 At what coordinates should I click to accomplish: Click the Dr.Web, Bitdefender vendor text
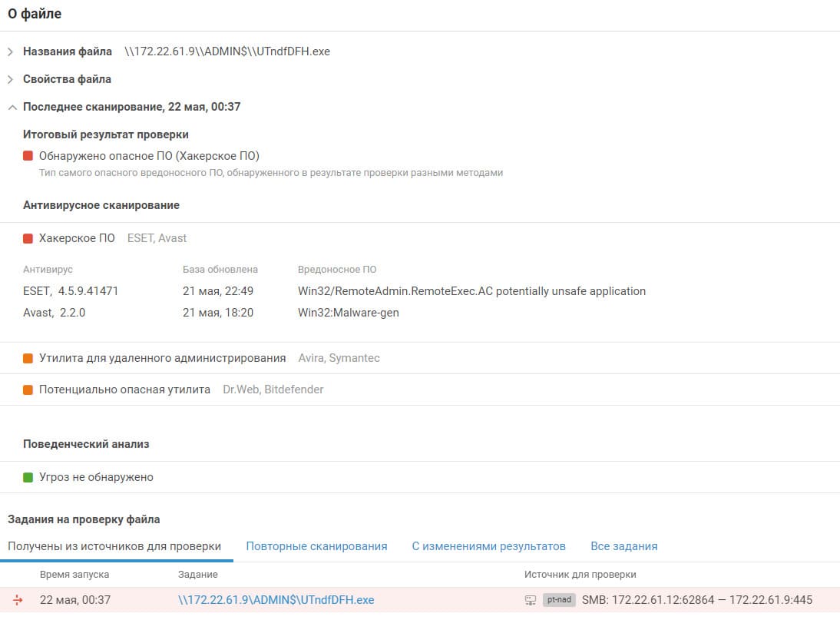[273, 390]
